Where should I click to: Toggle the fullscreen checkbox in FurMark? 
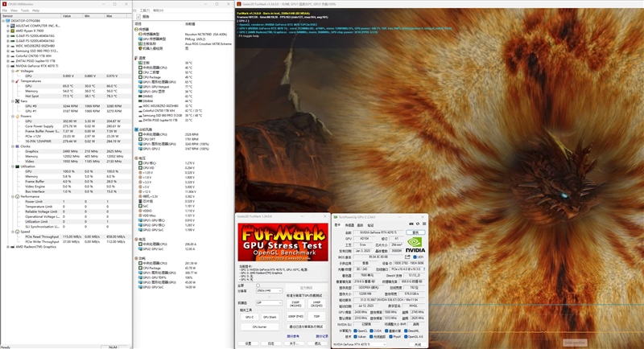tap(258, 285)
